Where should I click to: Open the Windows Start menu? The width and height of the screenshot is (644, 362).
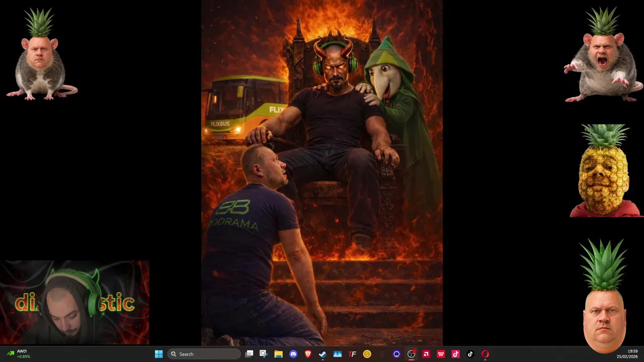tap(158, 354)
